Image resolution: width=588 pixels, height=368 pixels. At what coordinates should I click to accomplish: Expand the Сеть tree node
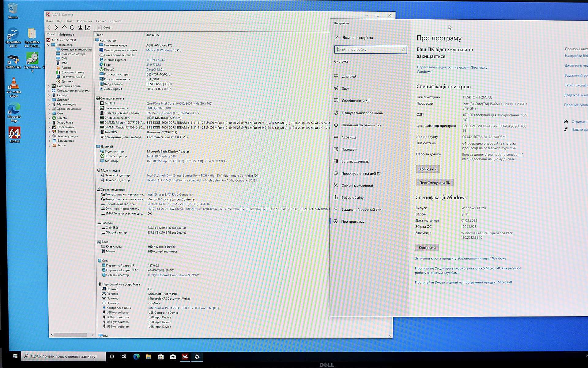pyautogui.click(x=49, y=113)
